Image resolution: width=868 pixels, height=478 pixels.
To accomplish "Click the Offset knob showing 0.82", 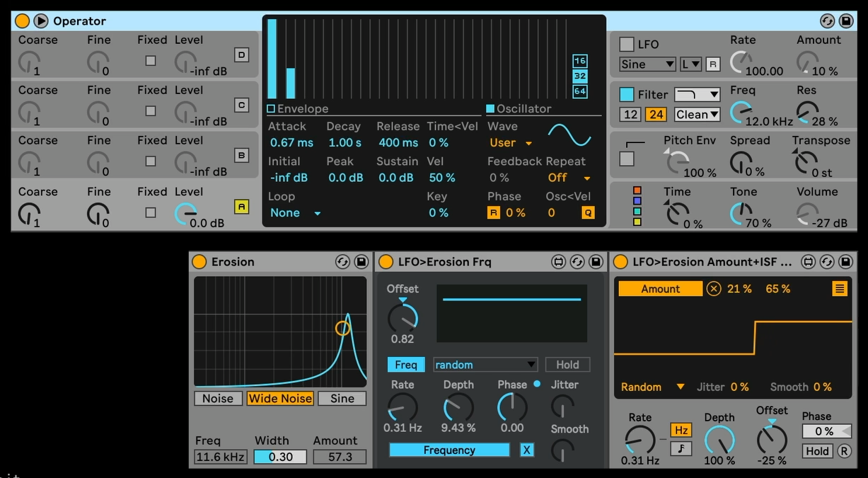I will pyautogui.click(x=403, y=318).
